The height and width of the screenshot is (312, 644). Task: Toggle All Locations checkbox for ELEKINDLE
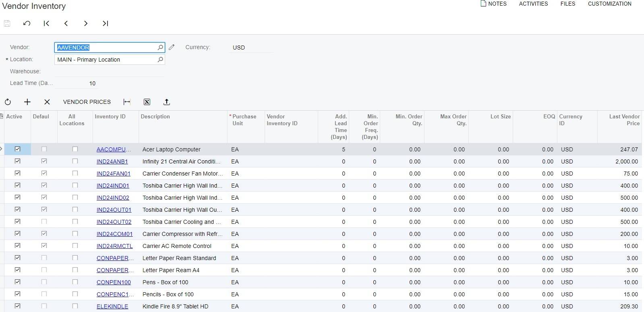[75, 306]
